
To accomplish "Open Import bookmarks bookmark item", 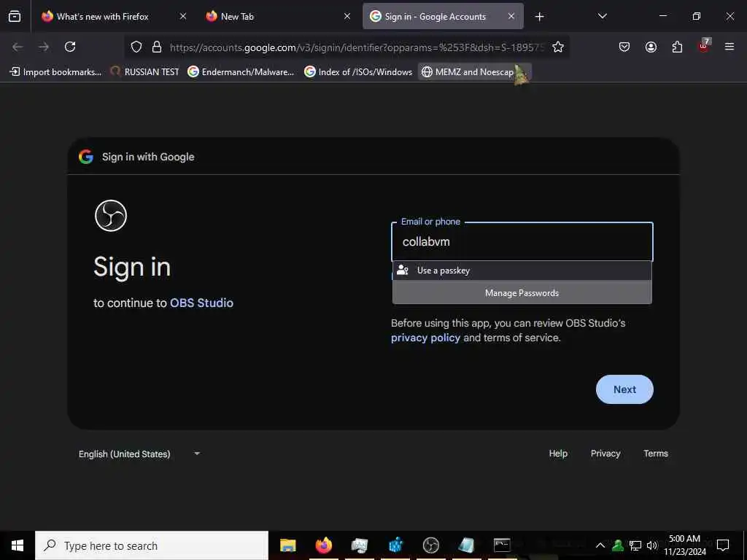I will [55, 72].
